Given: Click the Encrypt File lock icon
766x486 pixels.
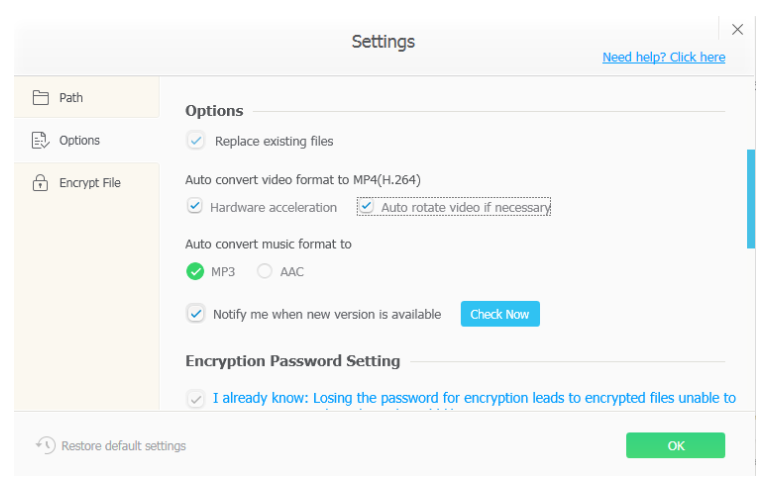Looking at the screenshot, I should click(40, 183).
